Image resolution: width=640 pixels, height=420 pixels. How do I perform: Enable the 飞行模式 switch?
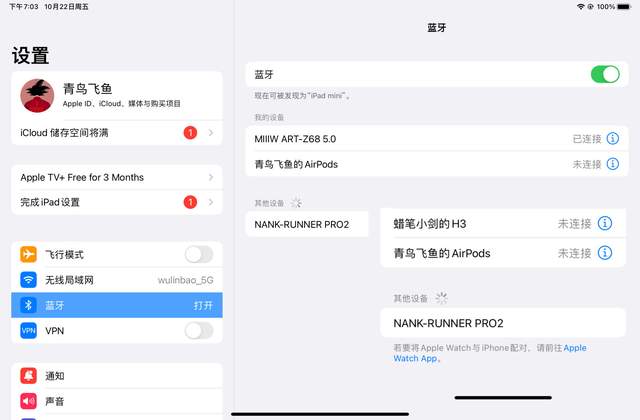click(x=199, y=254)
